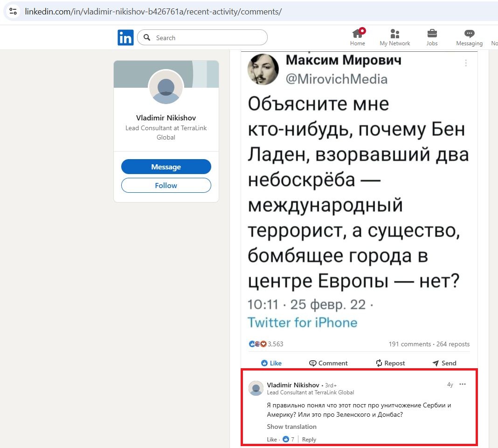View reactions via the emoji cluster
The width and height of the screenshot is (498, 448).
click(x=257, y=343)
